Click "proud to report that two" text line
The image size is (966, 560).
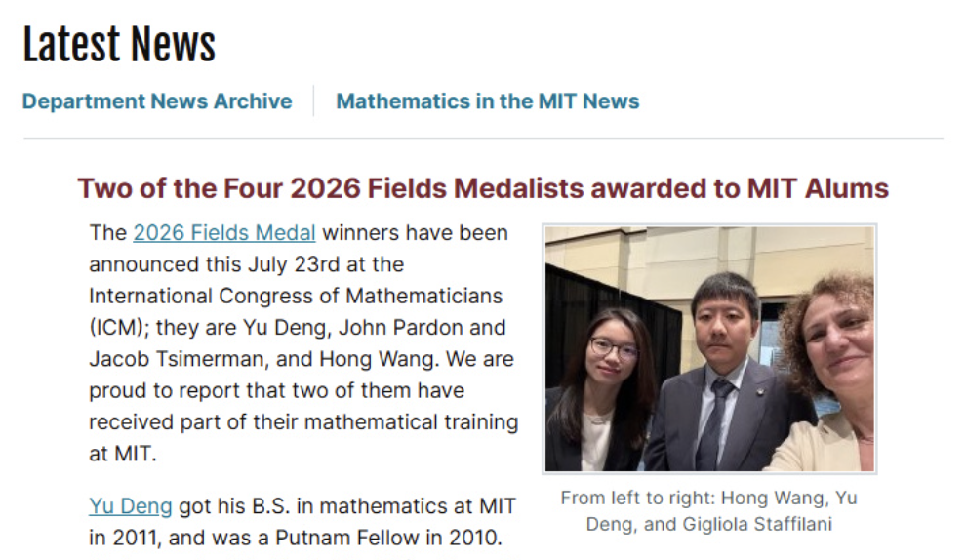click(276, 390)
